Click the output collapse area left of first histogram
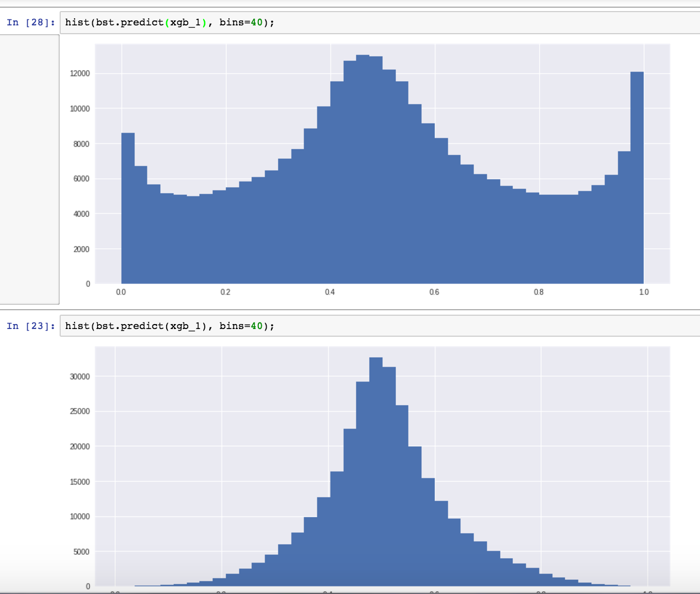Viewport: 700px width, 594px height. 29,169
